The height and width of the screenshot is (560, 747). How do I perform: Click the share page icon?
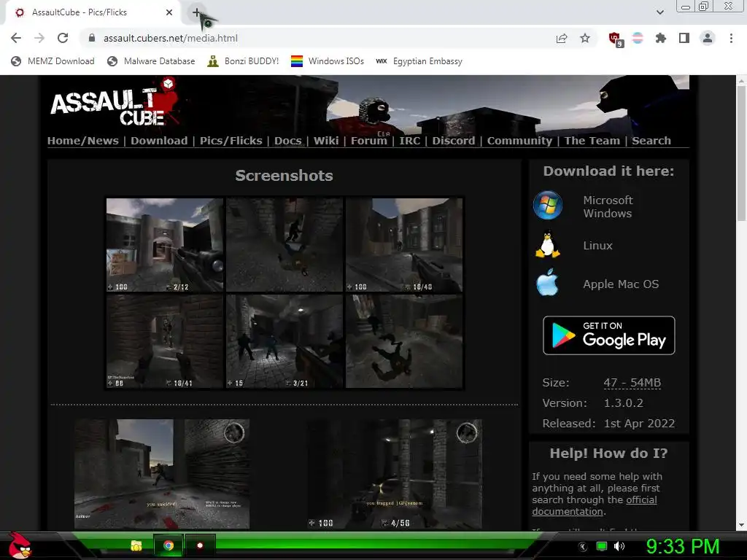tap(562, 38)
